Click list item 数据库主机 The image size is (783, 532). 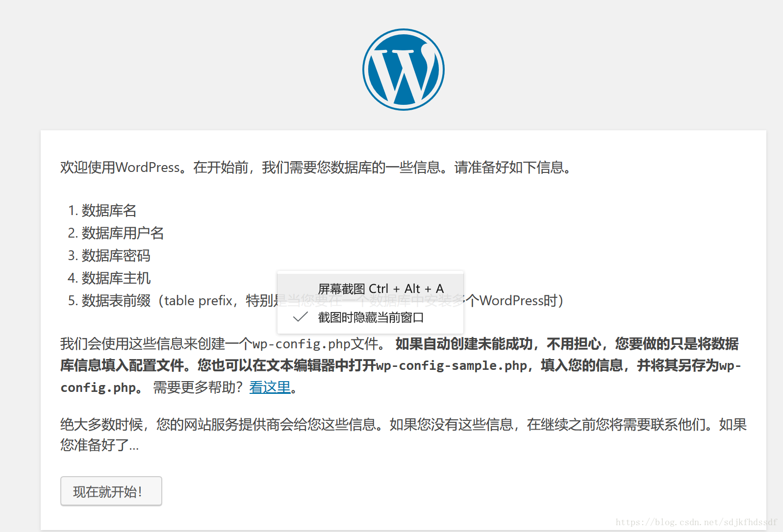point(116,278)
